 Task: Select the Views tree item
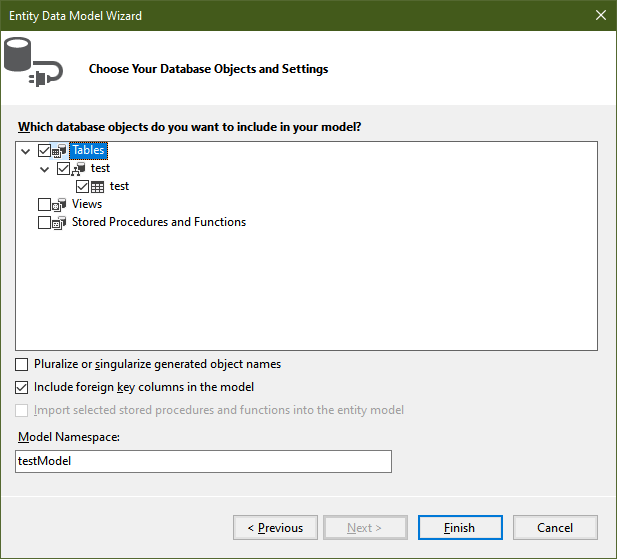click(x=87, y=204)
